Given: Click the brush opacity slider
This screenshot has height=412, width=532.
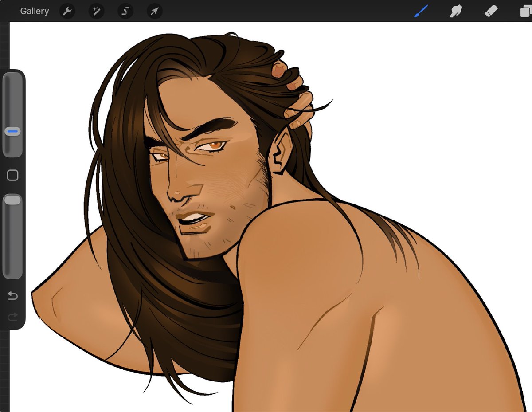Looking at the screenshot, I should pyautogui.click(x=12, y=236).
